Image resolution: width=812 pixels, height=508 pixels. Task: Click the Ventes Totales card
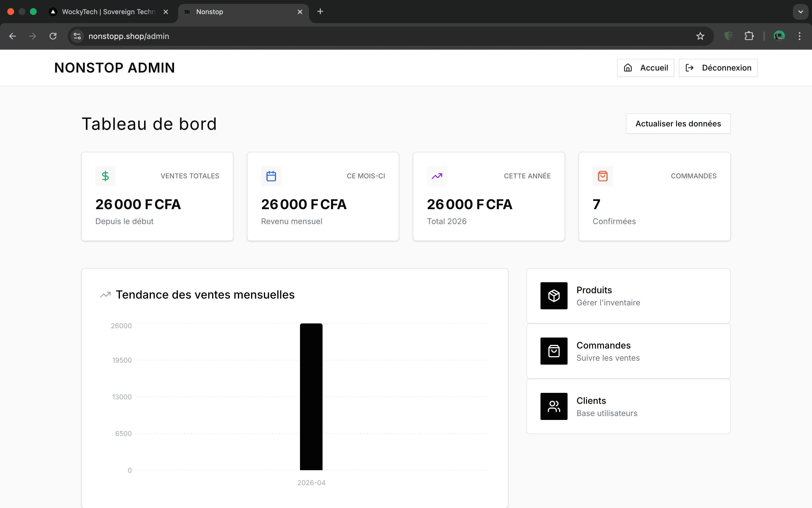(x=157, y=196)
